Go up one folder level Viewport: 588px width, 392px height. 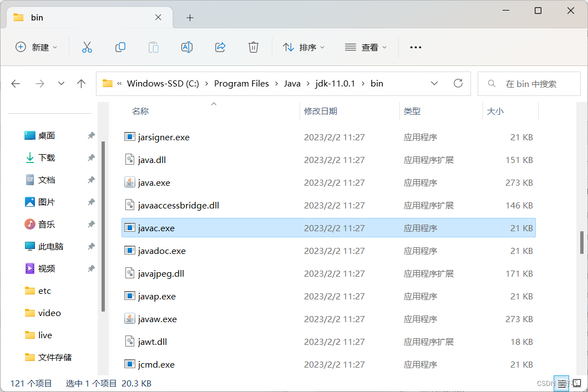81,84
